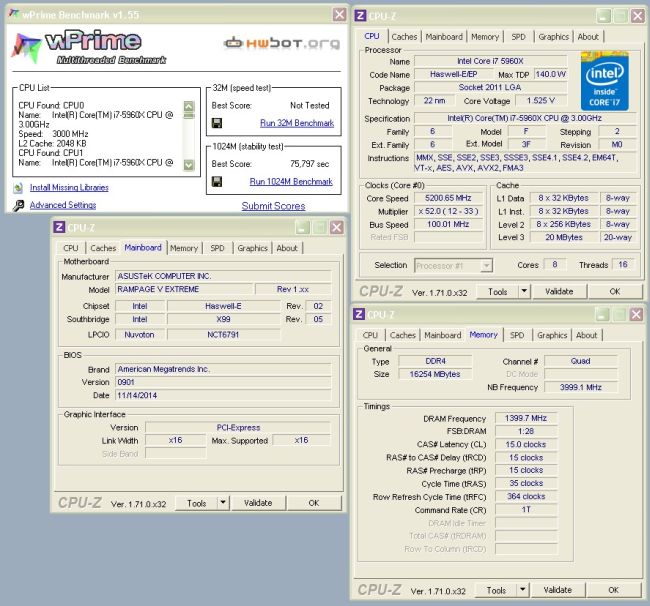Open the Tools dropdown arrow in the Mainboard window

(x=223, y=503)
